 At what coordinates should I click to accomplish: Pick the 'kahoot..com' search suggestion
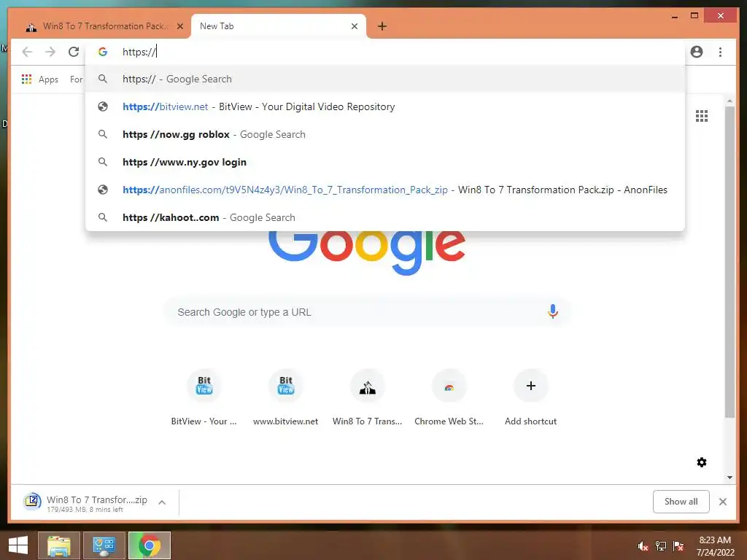click(x=385, y=217)
